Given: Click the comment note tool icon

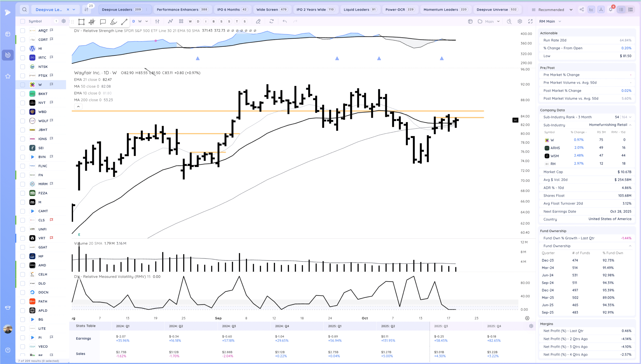Looking at the screenshot, I should pyautogui.click(x=103, y=22).
